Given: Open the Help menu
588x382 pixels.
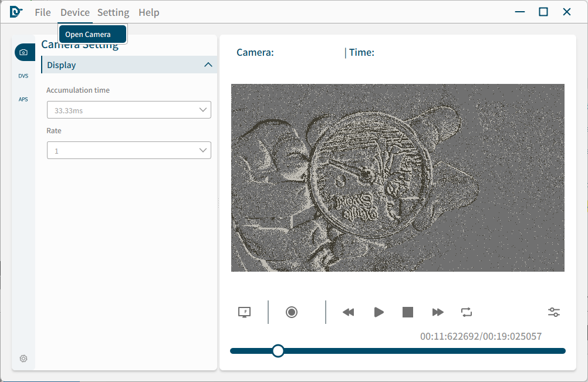Looking at the screenshot, I should 149,12.
